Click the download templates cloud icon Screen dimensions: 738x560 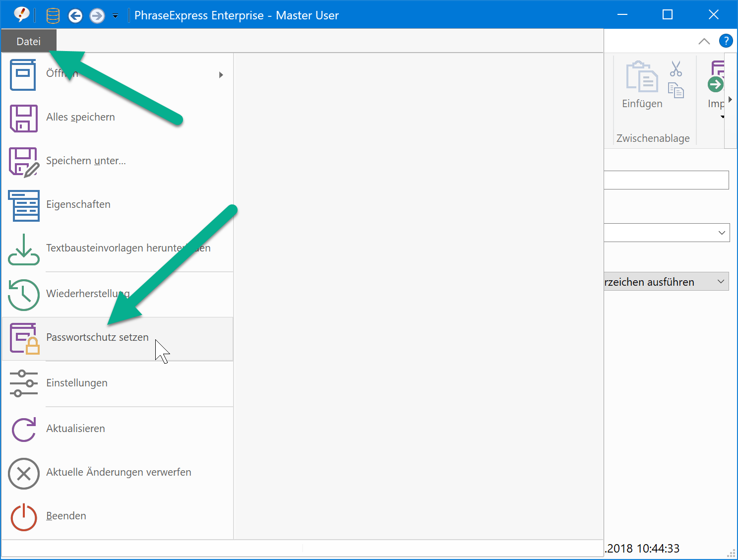tap(24, 249)
